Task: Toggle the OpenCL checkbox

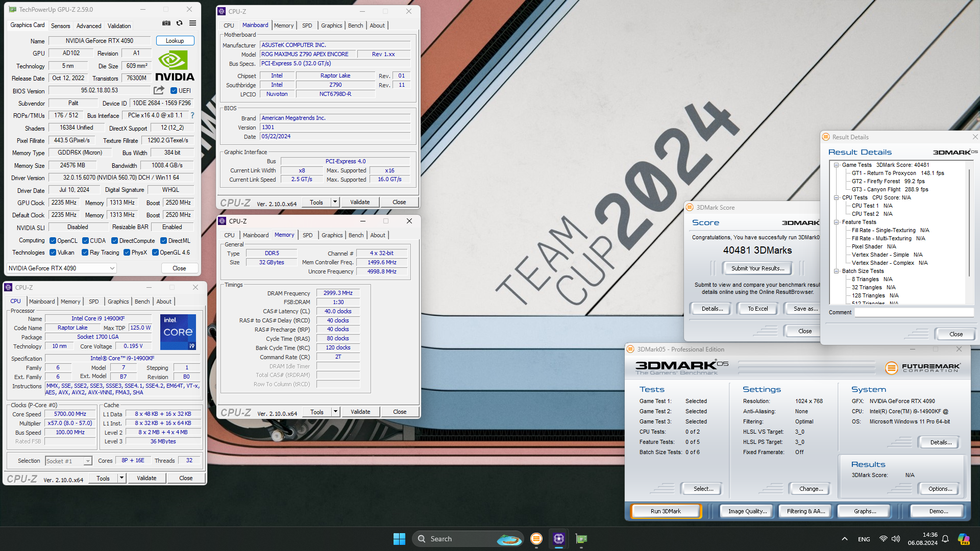Action: tap(53, 241)
